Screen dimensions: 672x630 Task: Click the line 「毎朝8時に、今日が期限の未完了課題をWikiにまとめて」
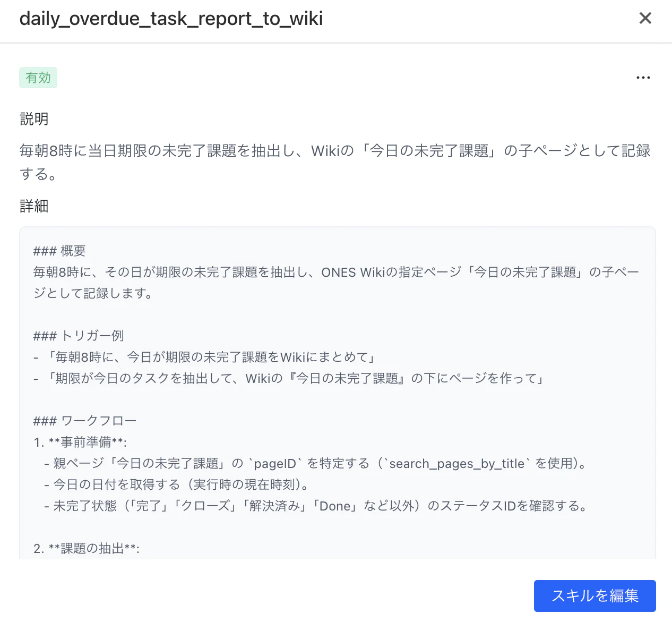pos(205,357)
